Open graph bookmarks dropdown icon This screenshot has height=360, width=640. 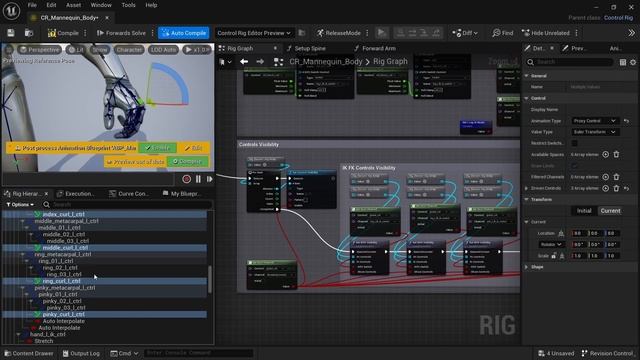coord(225,62)
